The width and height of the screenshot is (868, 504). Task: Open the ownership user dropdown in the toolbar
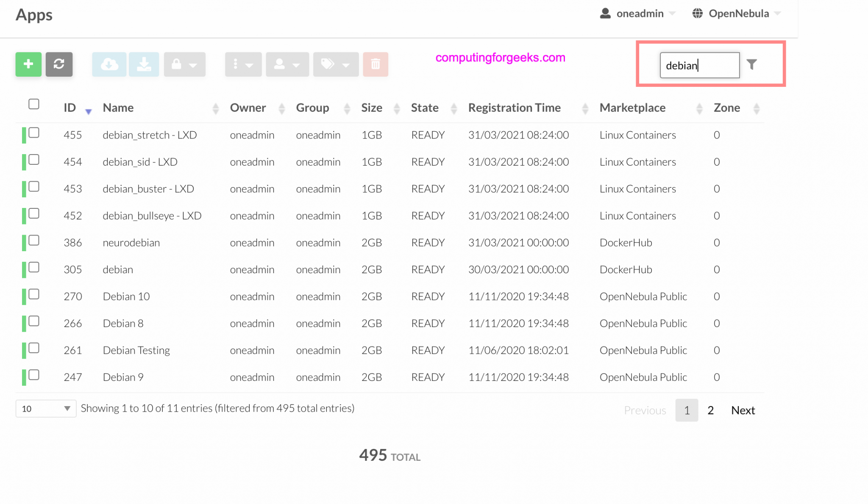[287, 64]
